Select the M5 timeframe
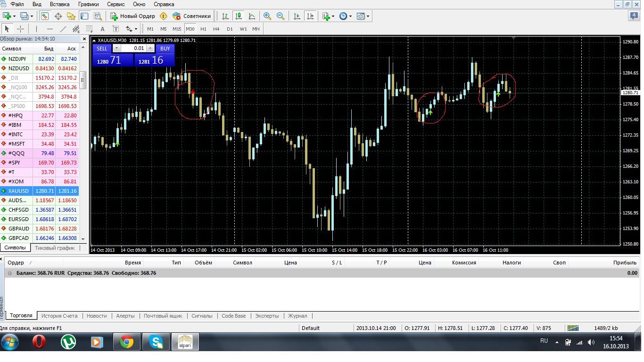Screen dimensions: 644x362 163,29
